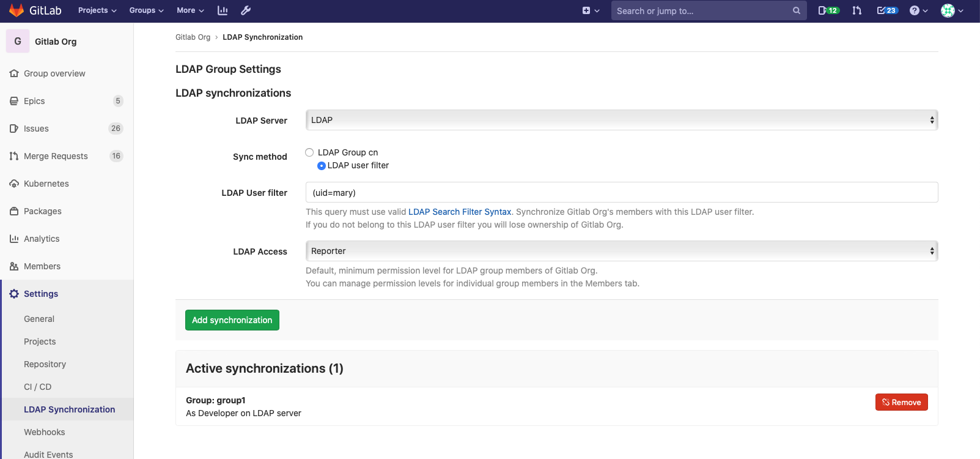Image resolution: width=980 pixels, height=459 pixels.
Task: Select LDAP Group cn sync method
Action: point(309,152)
